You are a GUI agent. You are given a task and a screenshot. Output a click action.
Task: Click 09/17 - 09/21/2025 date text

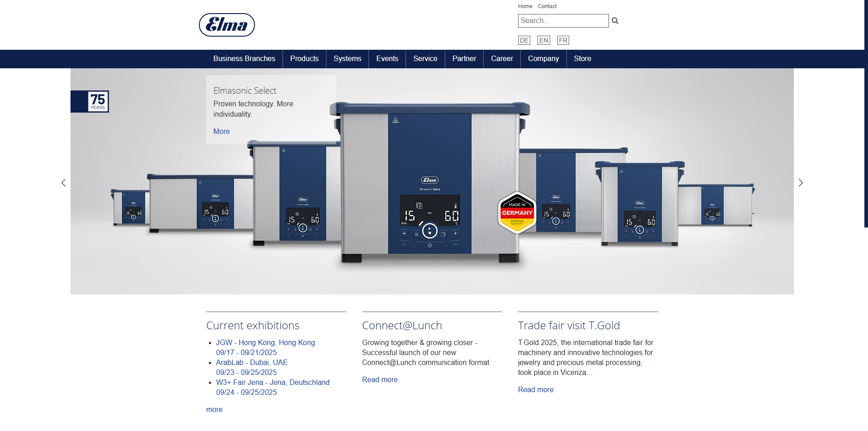246,352
